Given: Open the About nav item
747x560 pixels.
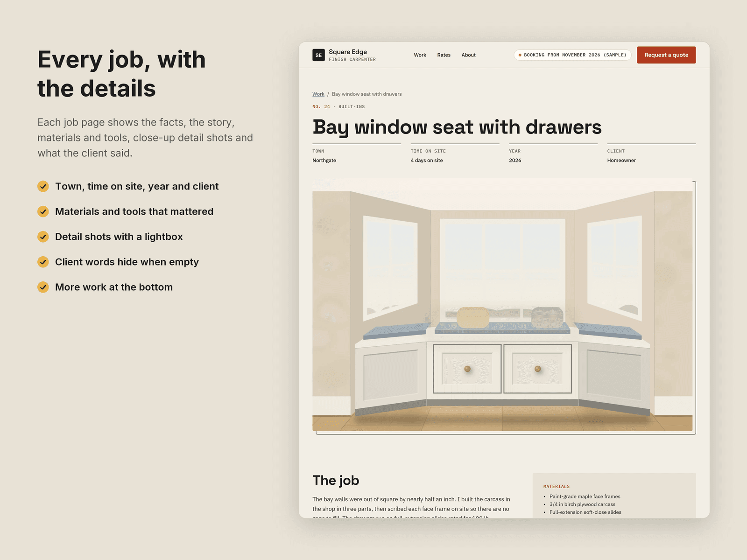Looking at the screenshot, I should click(468, 55).
